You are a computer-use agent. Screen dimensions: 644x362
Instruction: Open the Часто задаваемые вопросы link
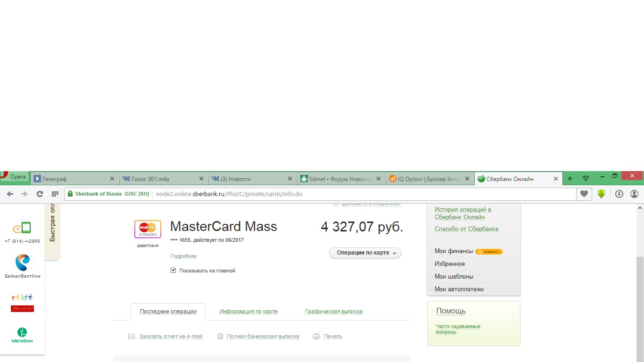(458, 329)
